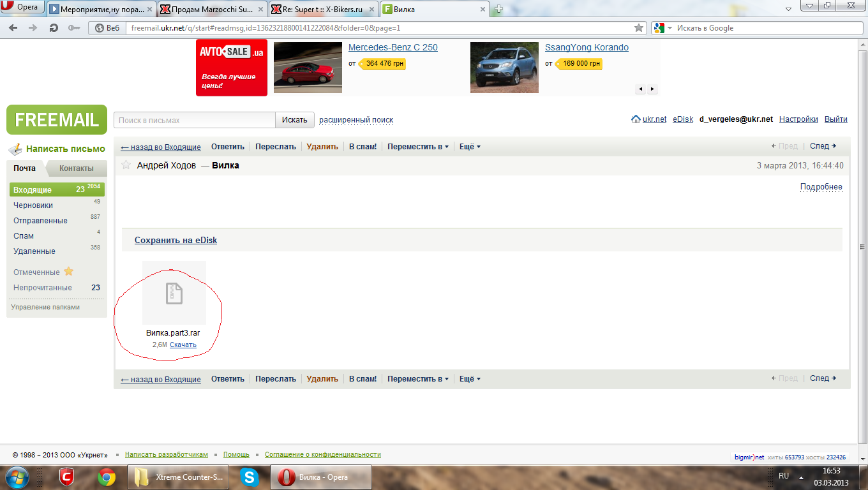Click Выйти to log out
This screenshot has width=868, height=490.
pos(836,119)
